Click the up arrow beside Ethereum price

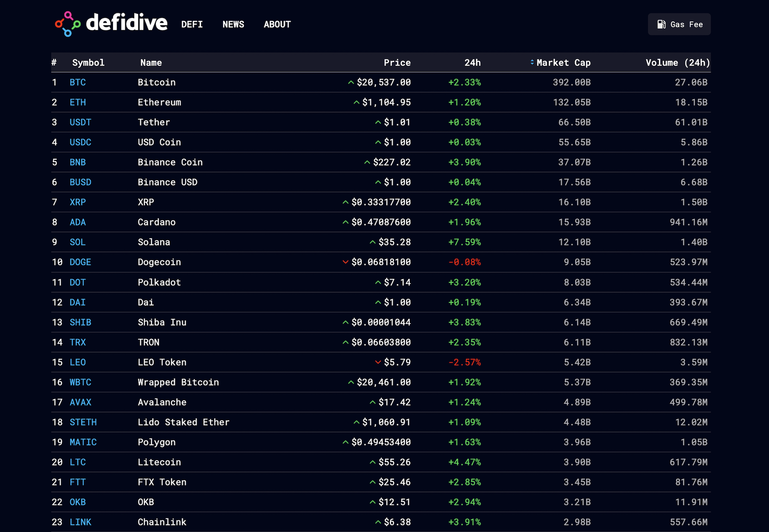point(357,102)
